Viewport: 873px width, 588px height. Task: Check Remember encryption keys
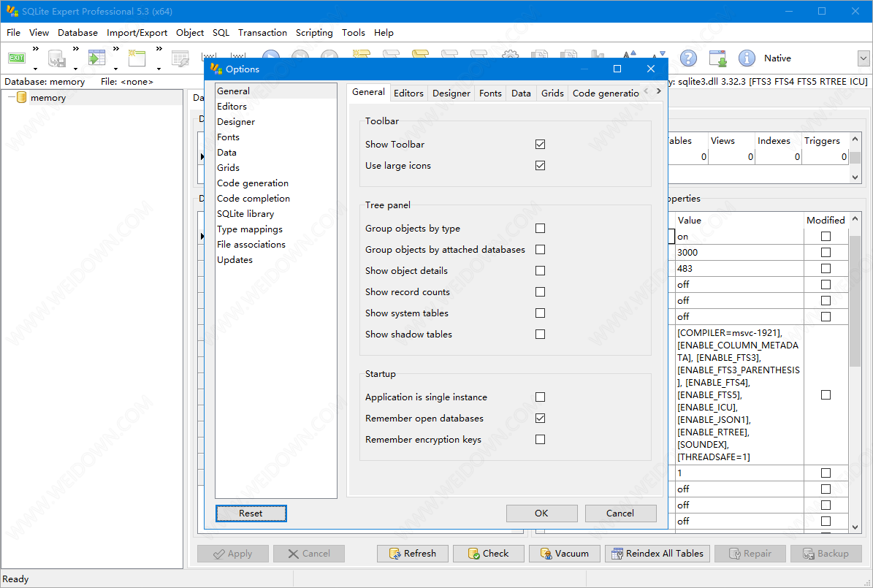pyautogui.click(x=540, y=439)
